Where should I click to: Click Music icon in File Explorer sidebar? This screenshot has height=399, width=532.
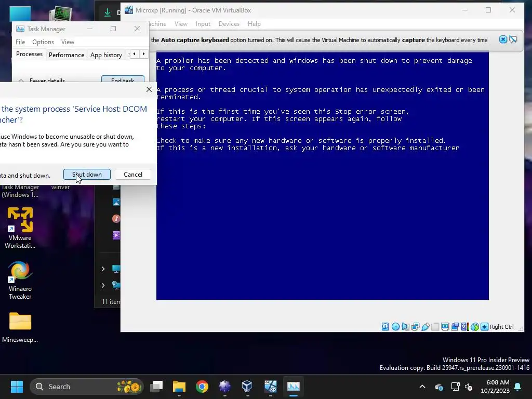tap(116, 219)
